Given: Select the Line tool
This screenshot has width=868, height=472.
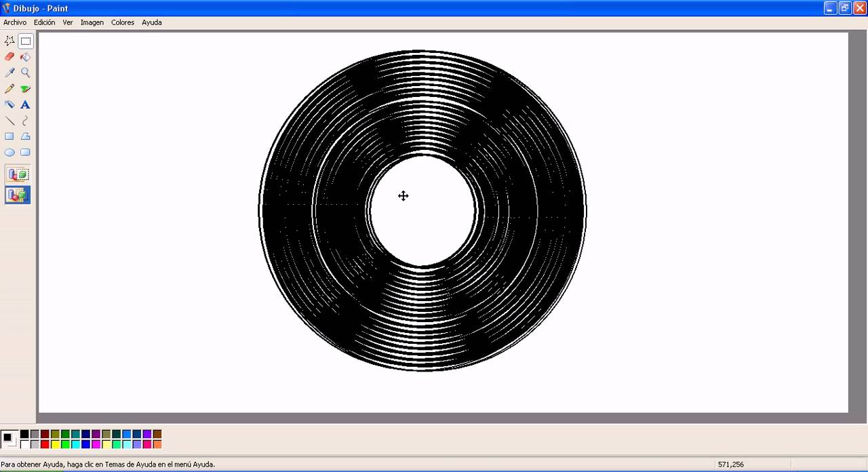Looking at the screenshot, I should [x=9, y=121].
